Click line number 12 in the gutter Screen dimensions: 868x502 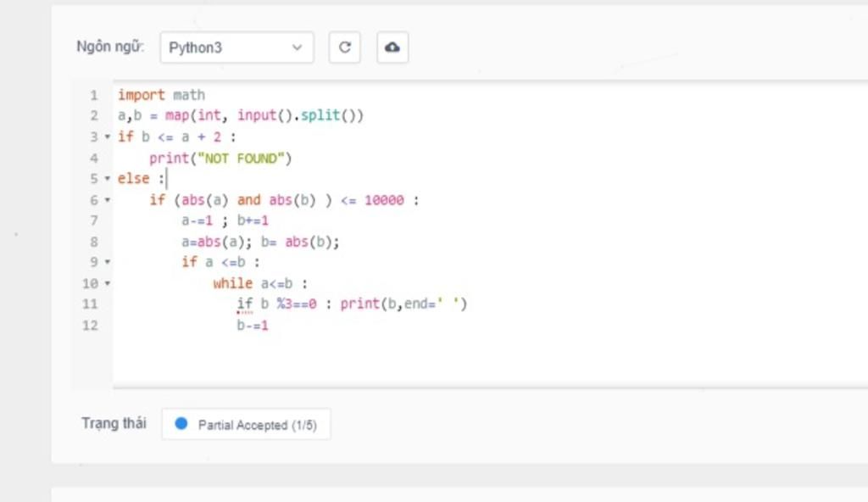[x=90, y=326]
